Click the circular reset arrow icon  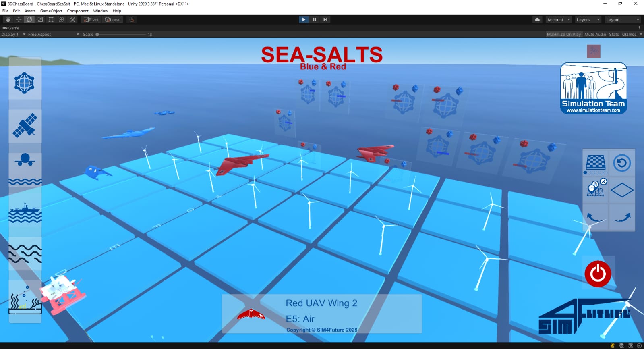coord(622,163)
